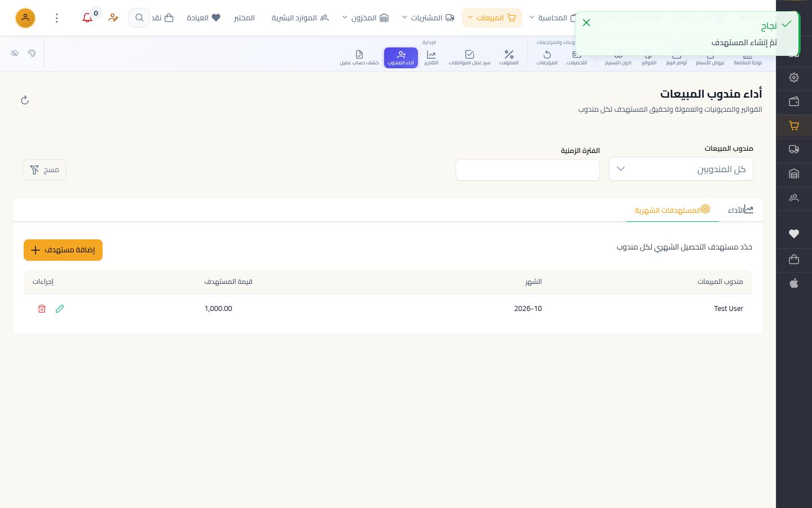Open the المرتجعات toolbar item
Image resolution: width=812 pixels, height=508 pixels.
coord(547,58)
